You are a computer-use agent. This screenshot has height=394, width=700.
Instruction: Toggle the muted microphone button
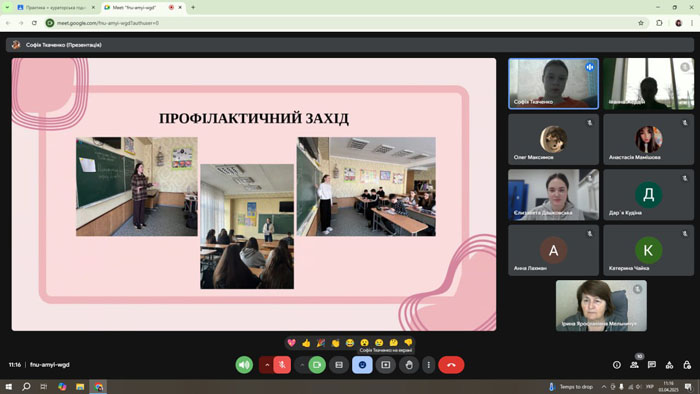coord(282,365)
